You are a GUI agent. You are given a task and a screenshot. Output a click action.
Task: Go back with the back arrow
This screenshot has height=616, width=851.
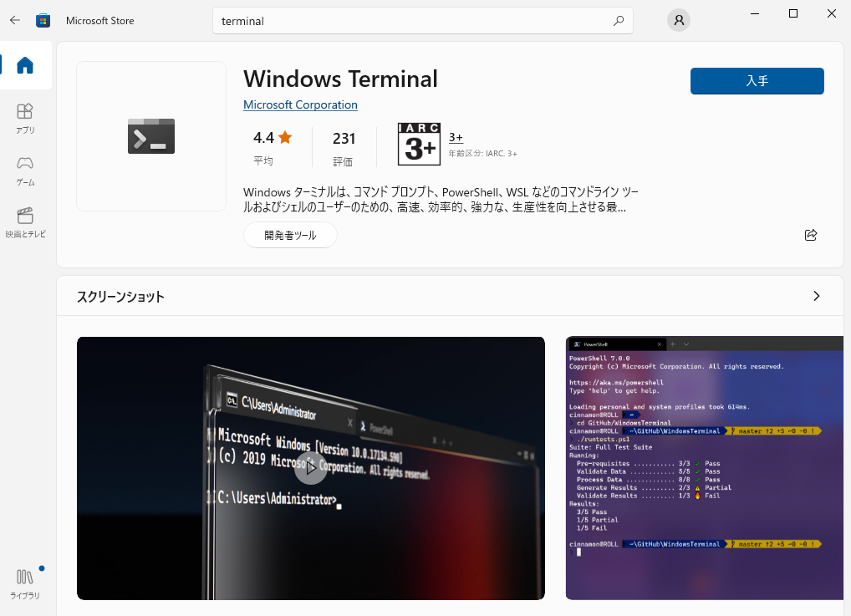pyautogui.click(x=15, y=20)
